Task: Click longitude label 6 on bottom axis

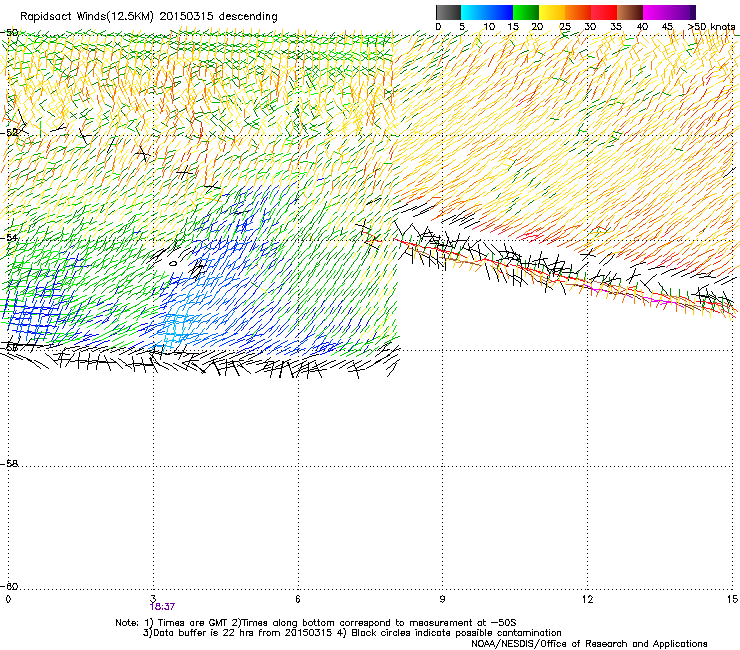Action: (298, 599)
